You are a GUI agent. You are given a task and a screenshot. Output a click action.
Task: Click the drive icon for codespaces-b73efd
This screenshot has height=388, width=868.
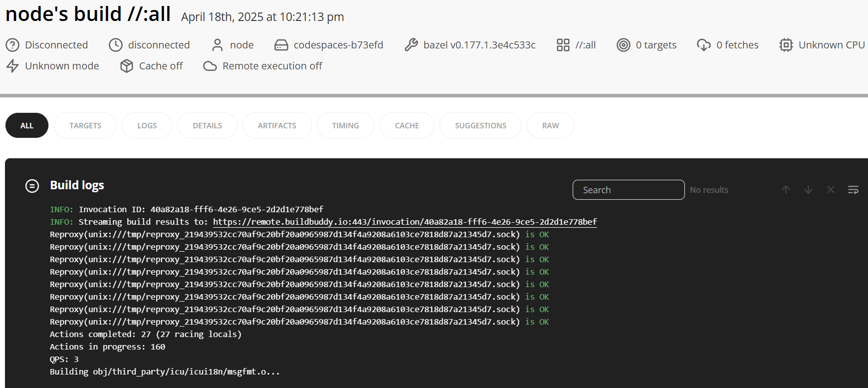[x=281, y=45]
